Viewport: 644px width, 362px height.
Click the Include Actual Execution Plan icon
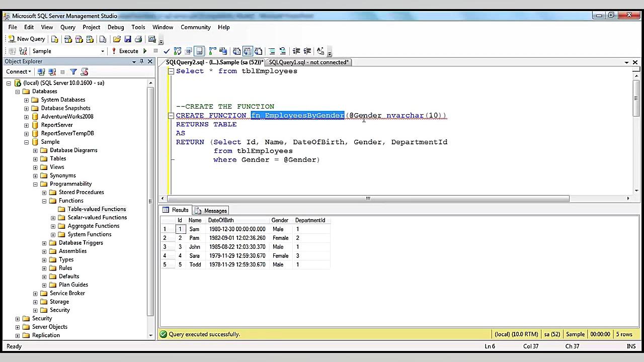[x=210, y=51]
